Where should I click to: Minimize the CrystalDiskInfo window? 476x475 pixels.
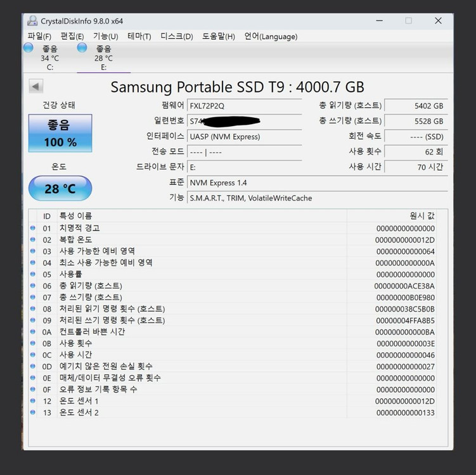pyautogui.click(x=379, y=21)
